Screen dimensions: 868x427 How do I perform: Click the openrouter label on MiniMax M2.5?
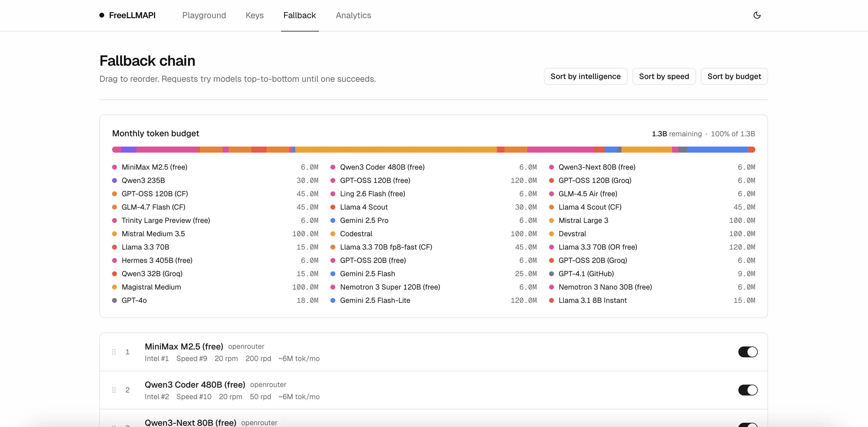(246, 346)
